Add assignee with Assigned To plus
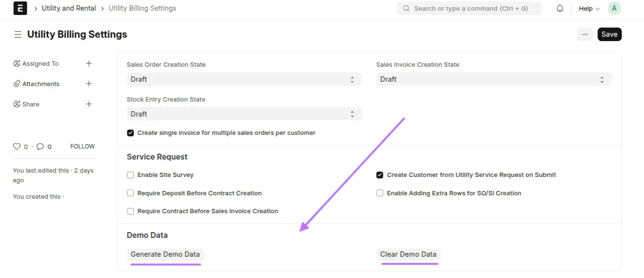644x278 pixels. 89,63
